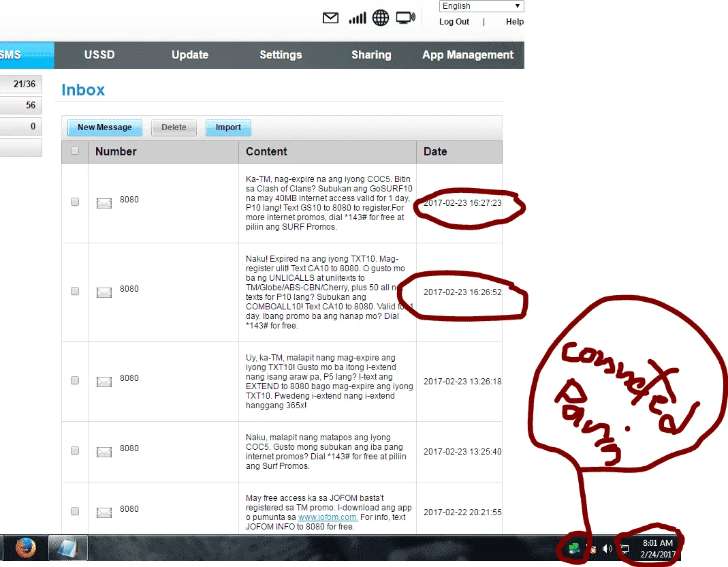Select the sidebar item showing 21/36
Image resolution: width=728 pixels, height=567 pixels.
coord(21,84)
